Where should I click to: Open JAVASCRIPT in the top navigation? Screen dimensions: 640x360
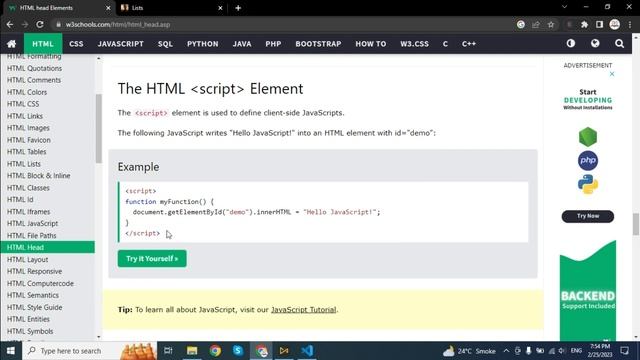(x=120, y=44)
